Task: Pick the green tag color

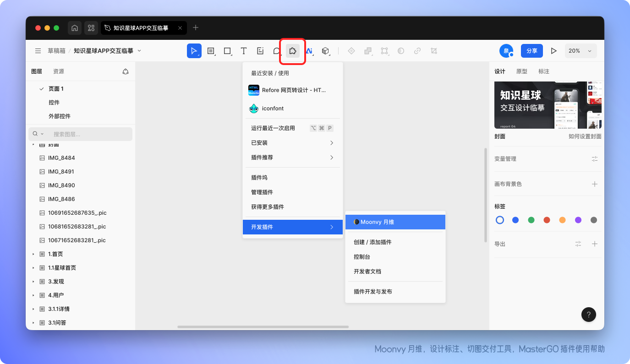Action: coord(531,220)
